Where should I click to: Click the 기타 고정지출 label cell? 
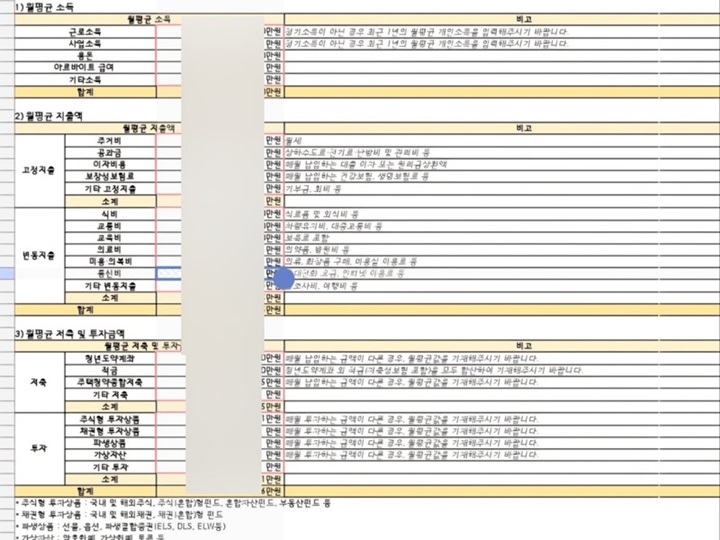(x=110, y=189)
